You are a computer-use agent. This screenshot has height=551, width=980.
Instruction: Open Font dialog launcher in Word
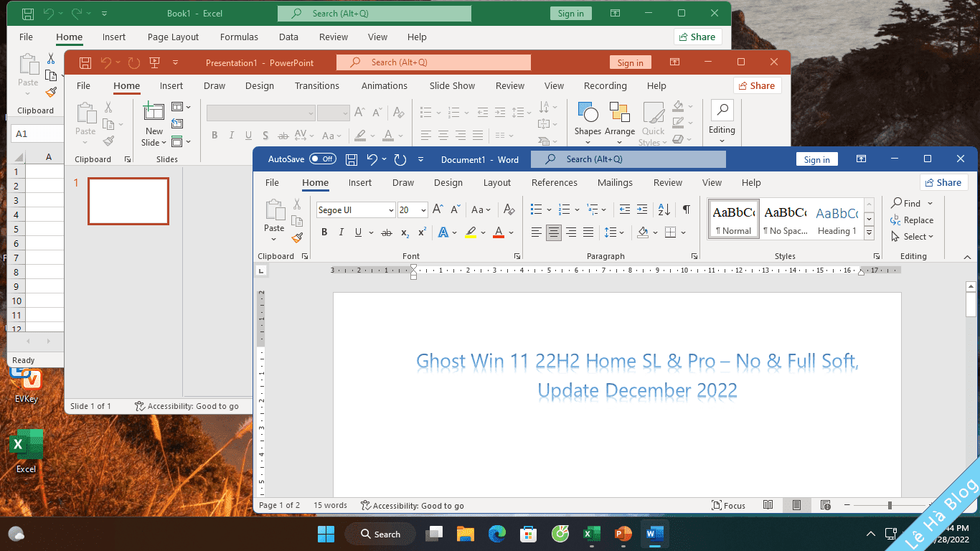[x=517, y=256]
